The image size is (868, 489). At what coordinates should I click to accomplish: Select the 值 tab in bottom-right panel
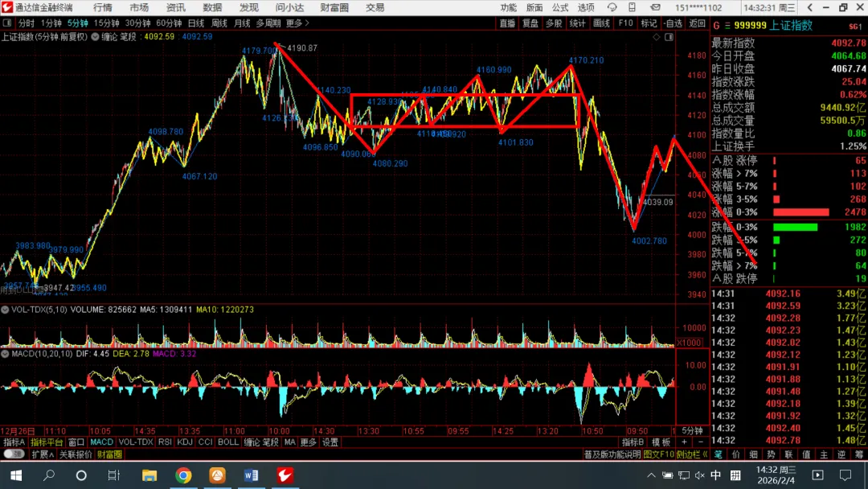point(807,454)
